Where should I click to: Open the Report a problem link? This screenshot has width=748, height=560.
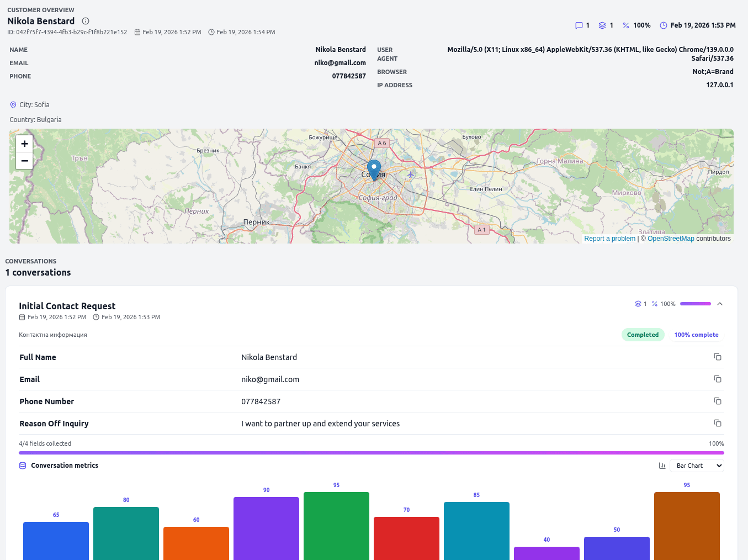[x=609, y=238]
